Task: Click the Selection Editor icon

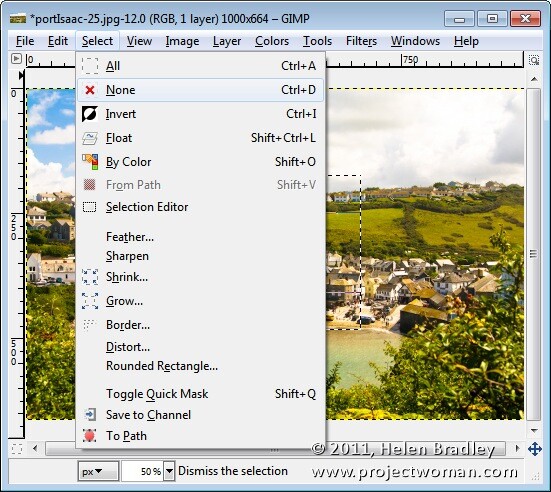Action: click(x=89, y=207)
